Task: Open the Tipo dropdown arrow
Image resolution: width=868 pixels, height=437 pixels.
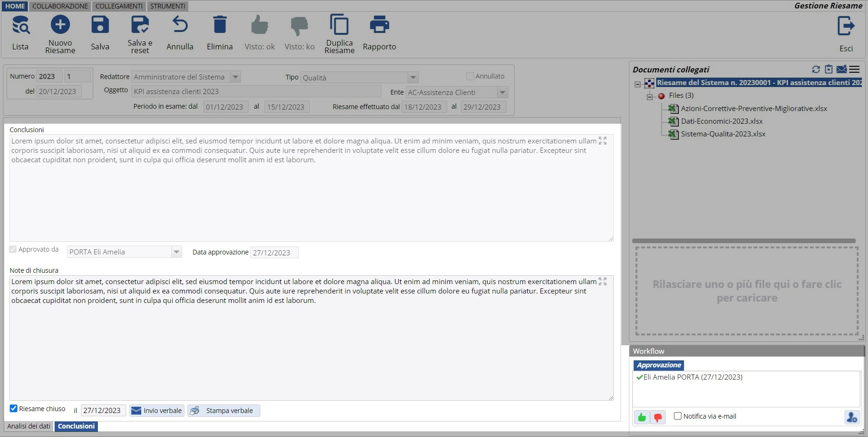Action: coord(413,78)
